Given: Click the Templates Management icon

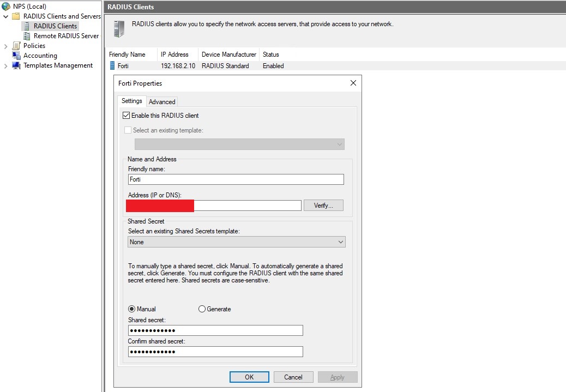Looking at the screenshot, I should pyautogui.click(x=16, y=65).
